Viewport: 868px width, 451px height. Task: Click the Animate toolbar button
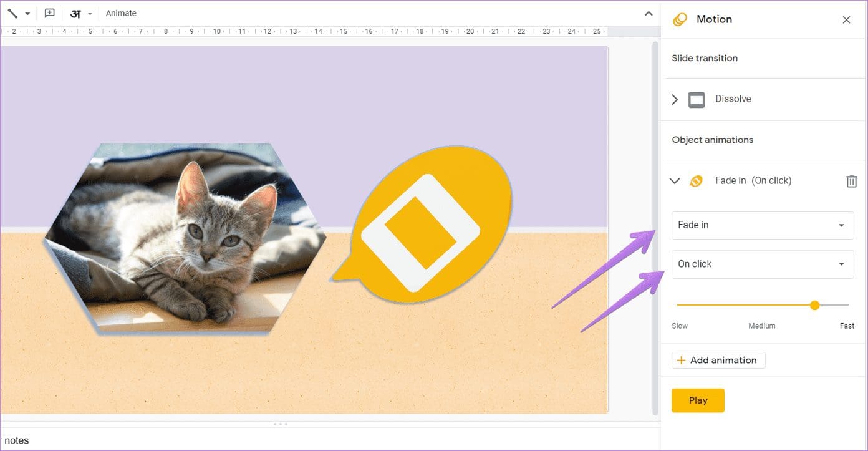pos(121,13)
